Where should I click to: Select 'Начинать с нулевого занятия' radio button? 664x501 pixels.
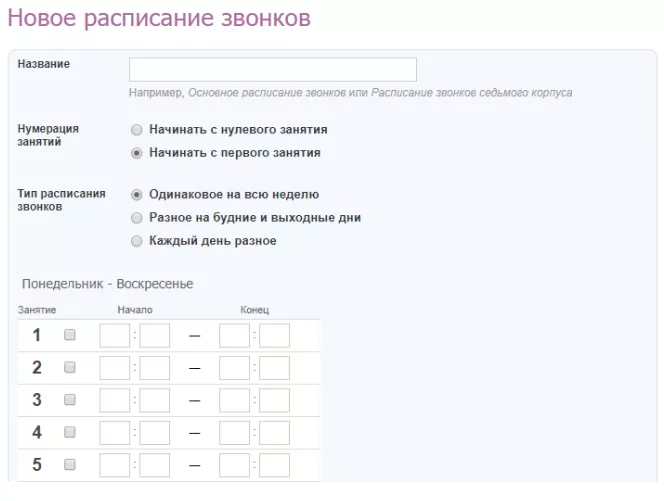click(x=137, y=130)
